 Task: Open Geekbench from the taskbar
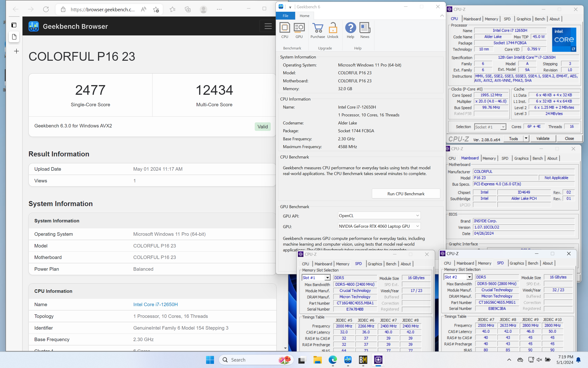pos(348,360)
